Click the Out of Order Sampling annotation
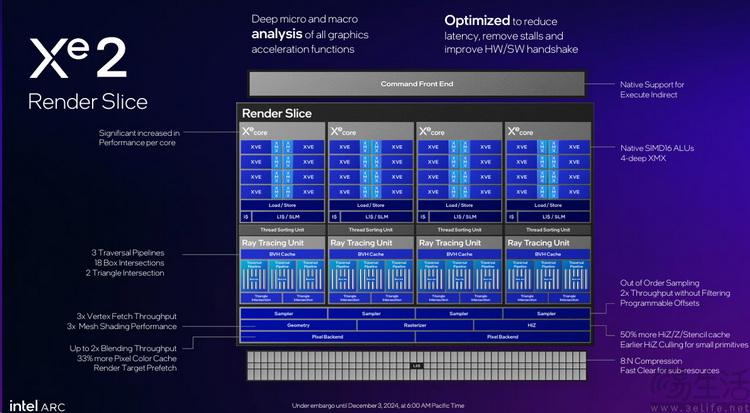This screenshot has width=750, height=413. [x=660, y=283]
